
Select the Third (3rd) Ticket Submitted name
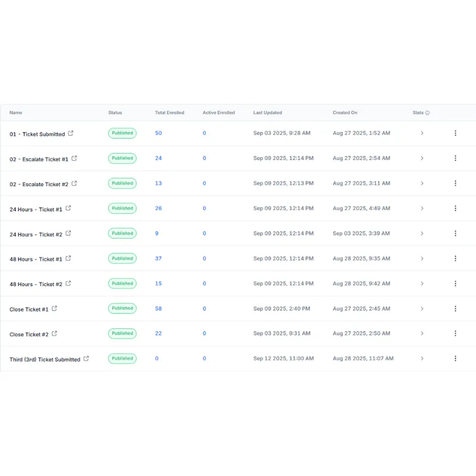click(x=45, y=359)
